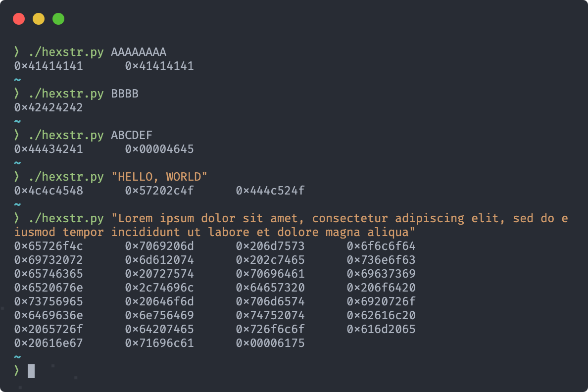
Task: Click the BBBB command argument
Action: coord(125,94)
